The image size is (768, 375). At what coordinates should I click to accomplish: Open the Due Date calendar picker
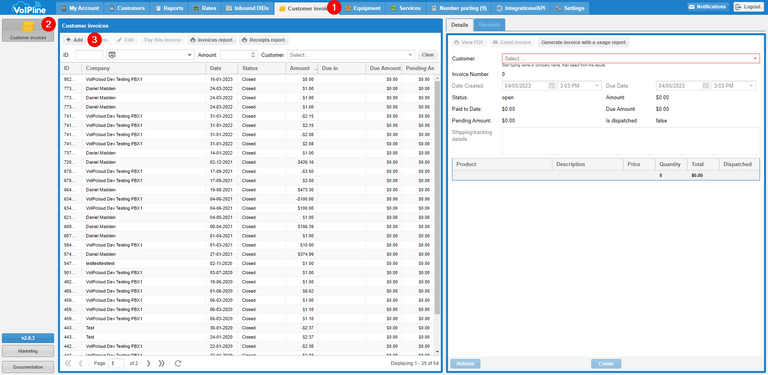point(706,86)
